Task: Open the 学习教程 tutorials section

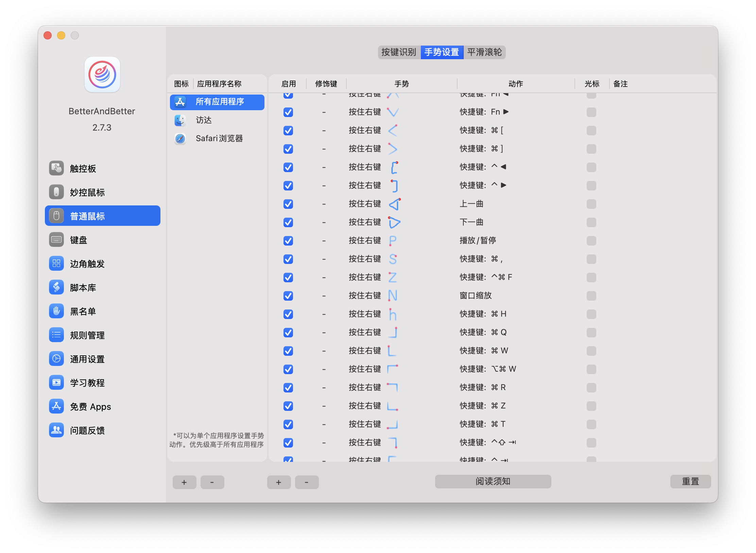Action: click(x=87, y=383)
